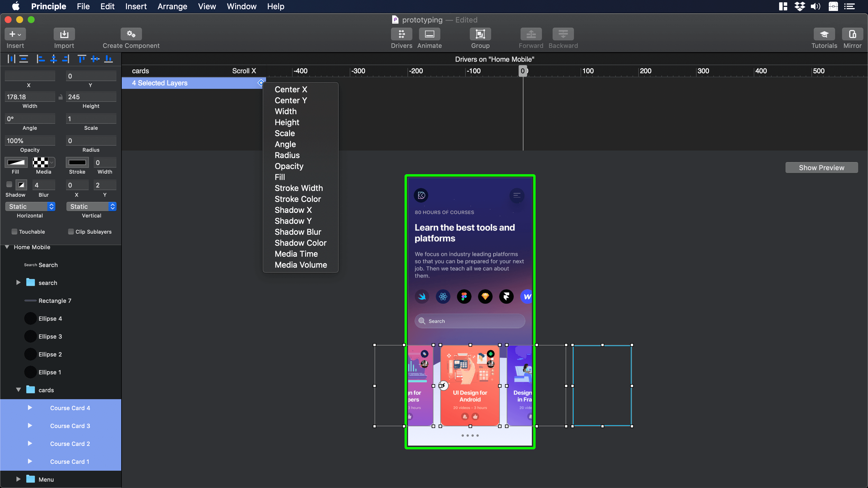The image size is (868, 488).
Task: Open the Arrange menu in the menu bar
Action: click(172, 6)
